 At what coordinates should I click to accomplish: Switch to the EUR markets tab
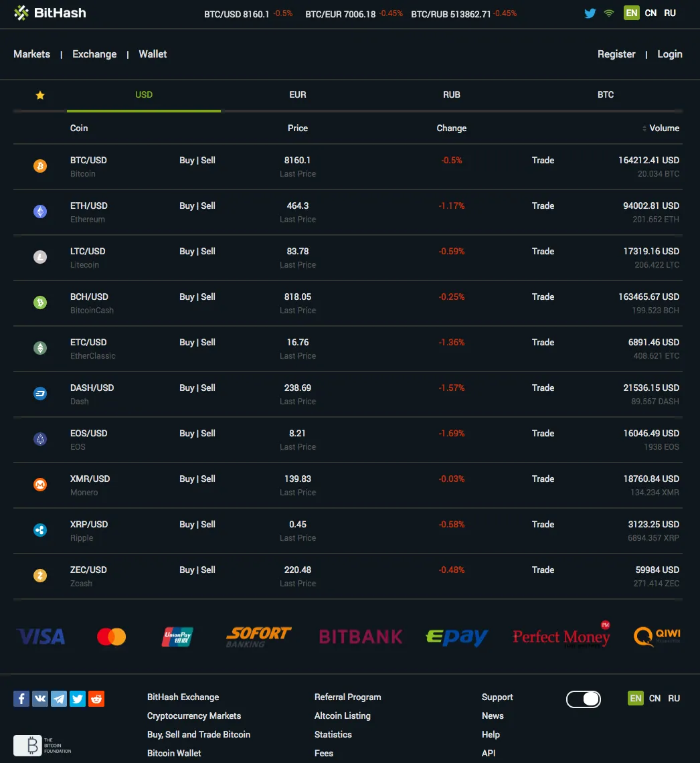[298, 95]
